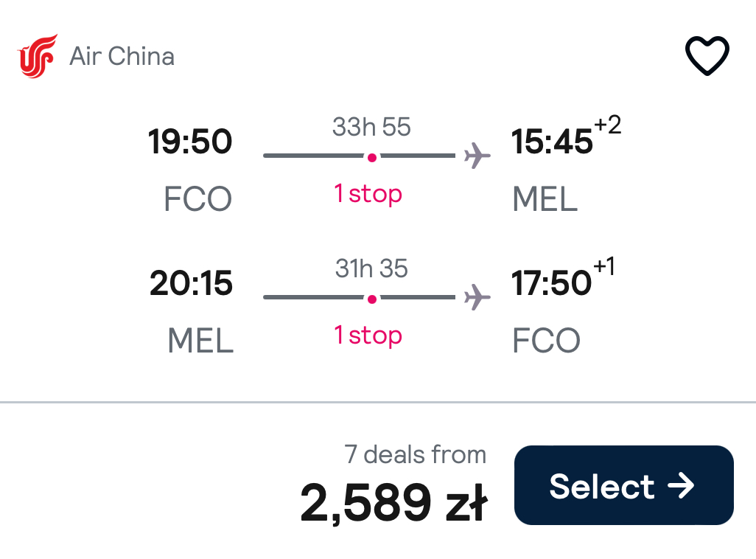Click the outbound stop dot marker
Image resolution: width=756 pixels, height=559 pixels.
(371, 157)
